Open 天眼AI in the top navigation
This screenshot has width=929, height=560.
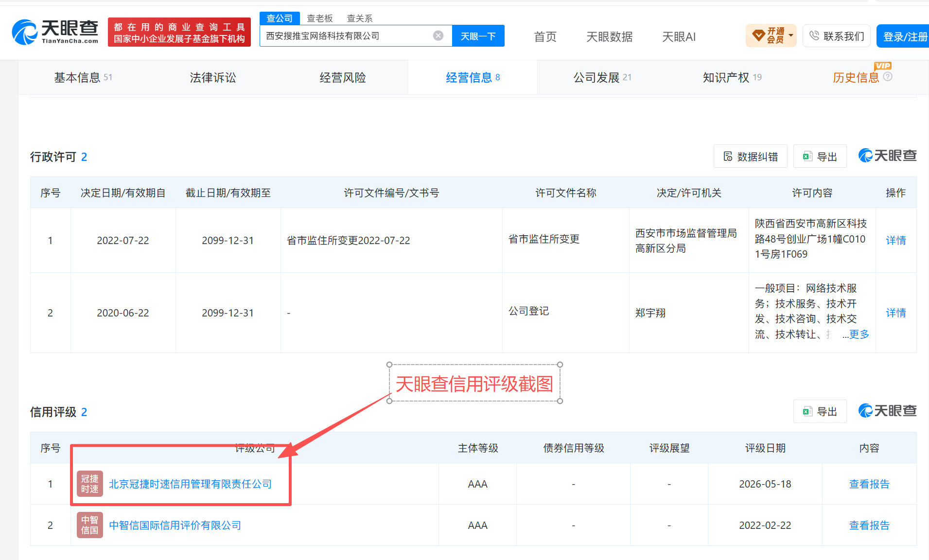(679, 36)
